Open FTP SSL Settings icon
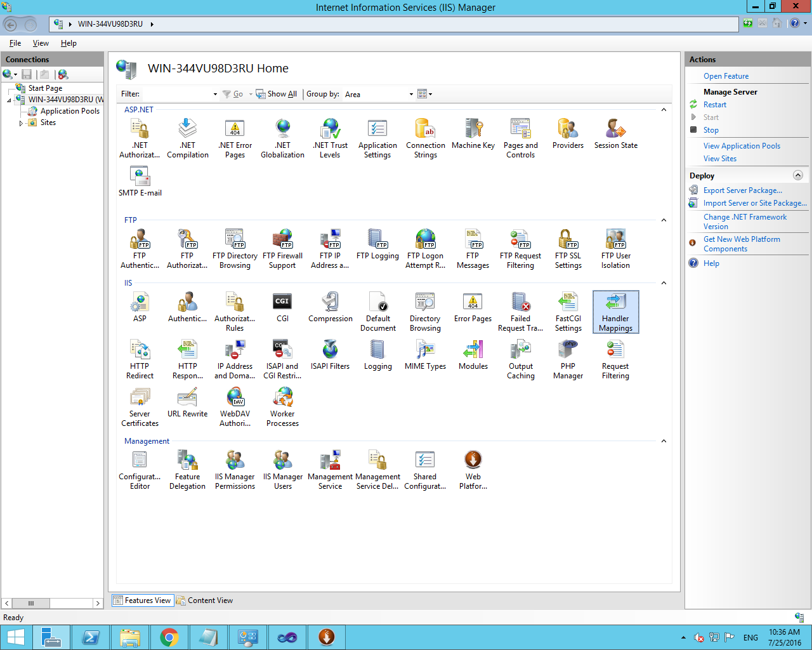This screenshot has height=650, width=812. pyautogui.click(x=568, y=249)
